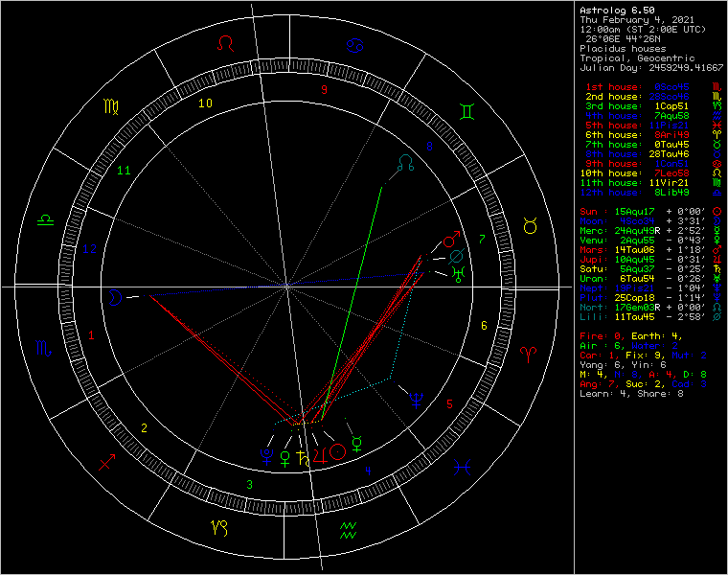Viewport: 728px width, 575px height.
Task: Click the 'Sun: 15Aqu17' row
Action: [x=651, y=212]
